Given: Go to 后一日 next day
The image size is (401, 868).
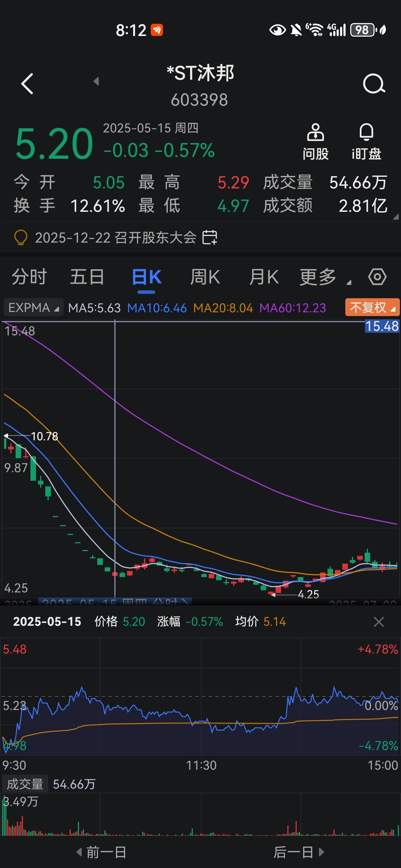Looking at the screenshot, I should tap(299, 852).
